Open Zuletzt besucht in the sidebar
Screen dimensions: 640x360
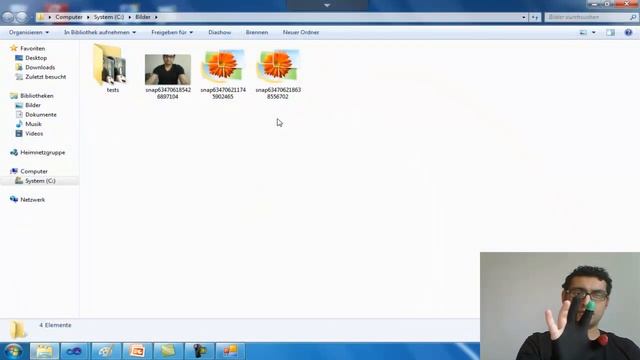tap(45, 77)
